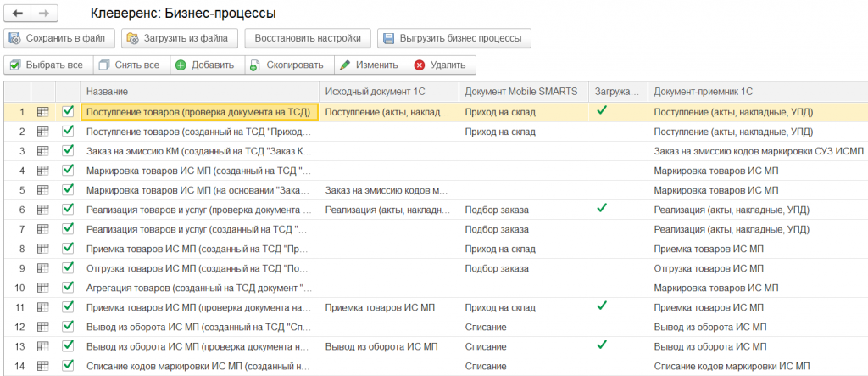Screen dimensions: 868x376
Task: Click Скопировать in toolbar
Action: tap(288, 65)
